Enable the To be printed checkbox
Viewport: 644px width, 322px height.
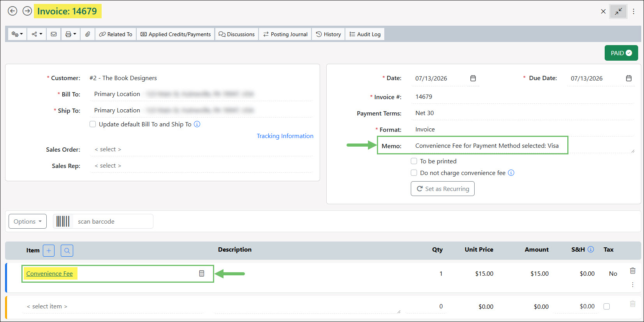tap(414, 161)
